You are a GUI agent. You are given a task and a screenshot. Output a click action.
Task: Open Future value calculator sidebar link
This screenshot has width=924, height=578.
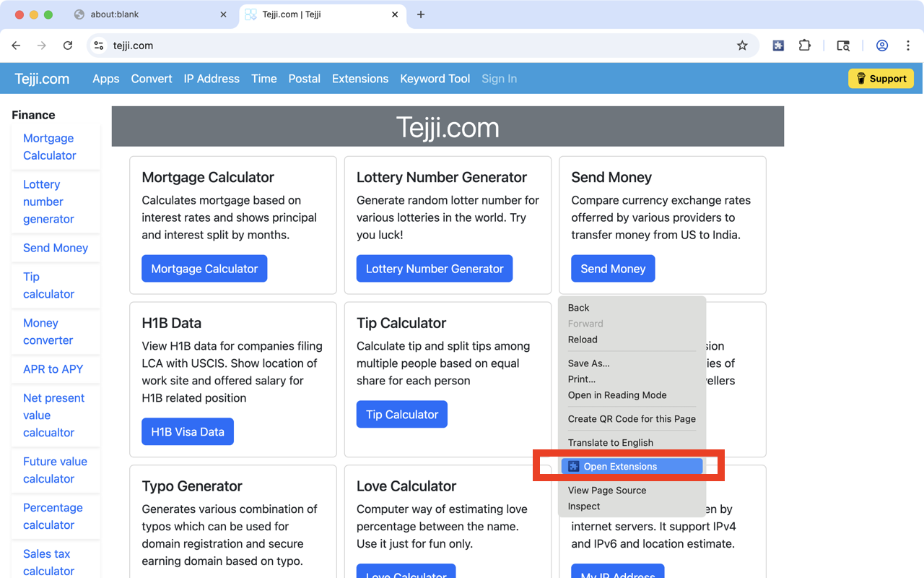tap(55, 470)
